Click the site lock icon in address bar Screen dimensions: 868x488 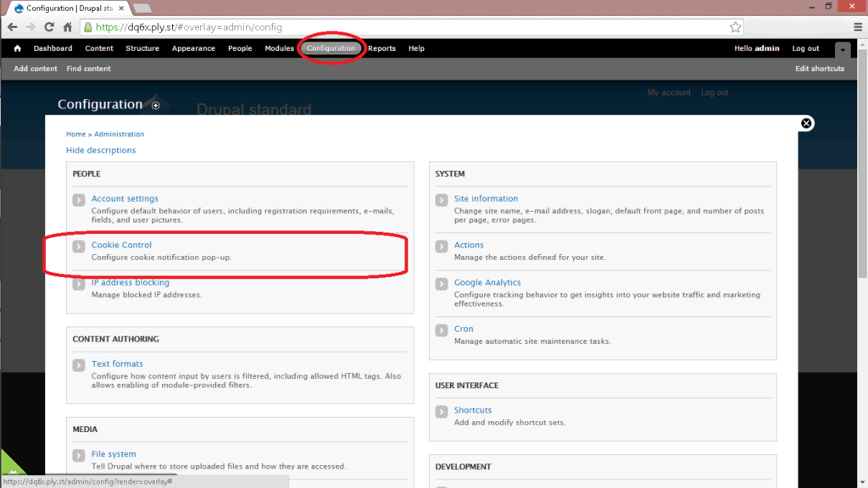[88, 27]
